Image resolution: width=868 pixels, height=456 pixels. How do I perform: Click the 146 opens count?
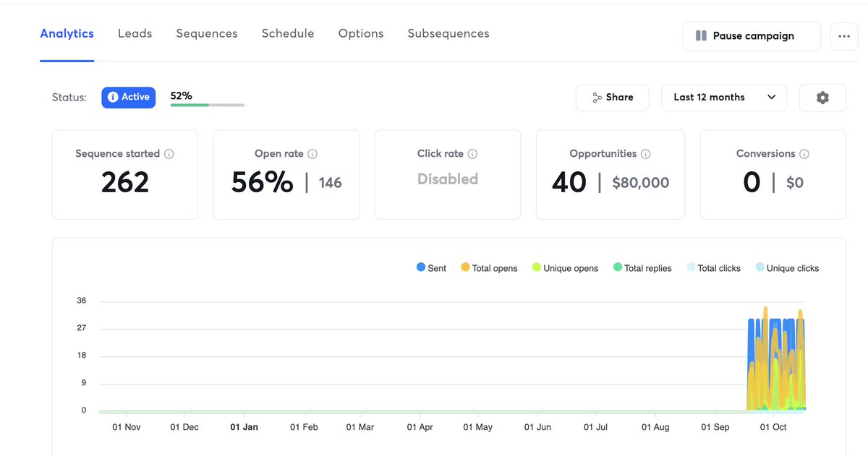(x=330, y=184)
